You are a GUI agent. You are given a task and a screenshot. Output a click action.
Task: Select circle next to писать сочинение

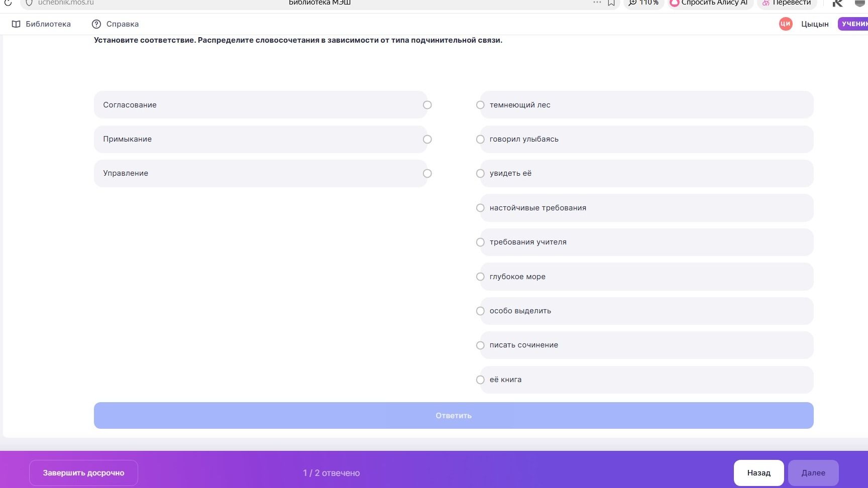480,345
